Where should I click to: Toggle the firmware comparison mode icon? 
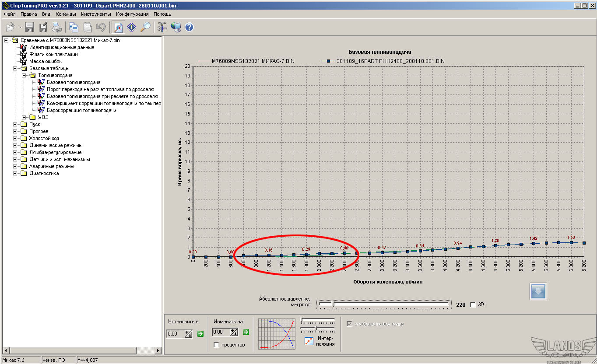tap(118, 28)
